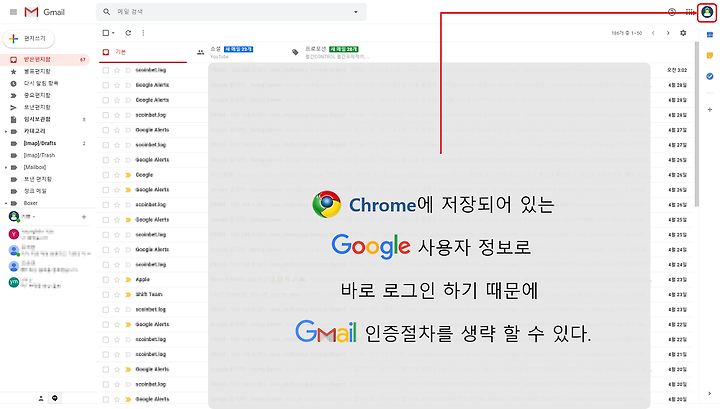Open the search options dropdown arrow
The width and height of the screenshot is (720, 409).
[x=355, y=12]
